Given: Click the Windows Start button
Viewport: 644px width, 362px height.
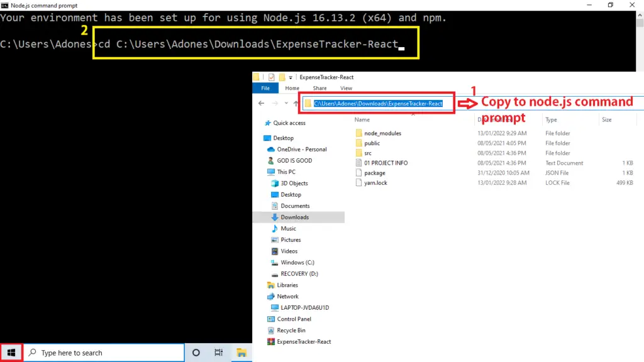Looking at the screenshot, I should click(x=12, y=353).
